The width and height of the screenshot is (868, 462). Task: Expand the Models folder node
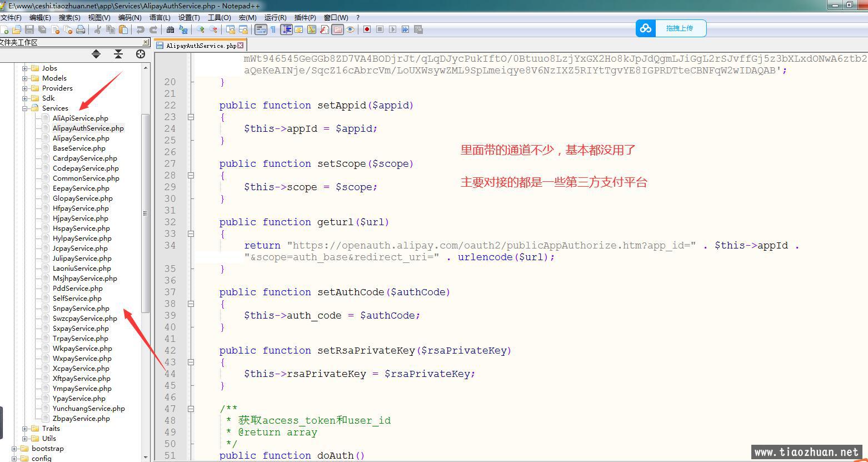pos(24,78)
